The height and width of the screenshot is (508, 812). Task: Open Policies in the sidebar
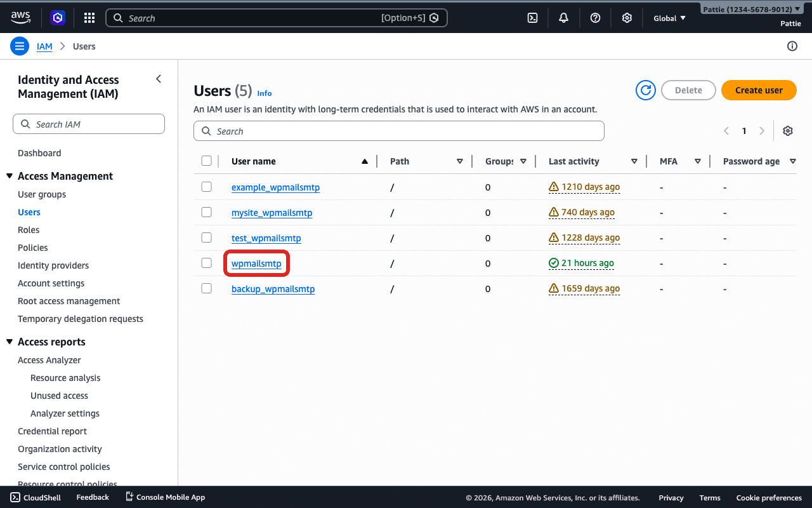(x=33, y=248)
